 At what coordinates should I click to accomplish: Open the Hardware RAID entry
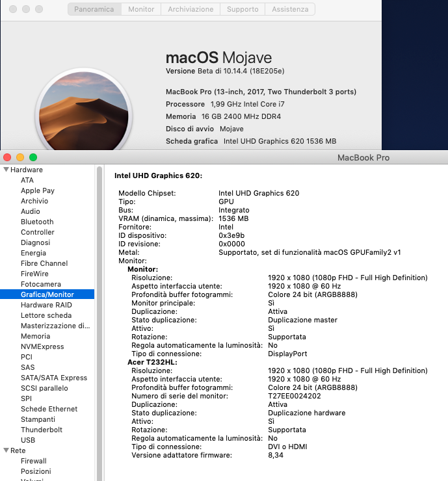[x=46, y=305]
